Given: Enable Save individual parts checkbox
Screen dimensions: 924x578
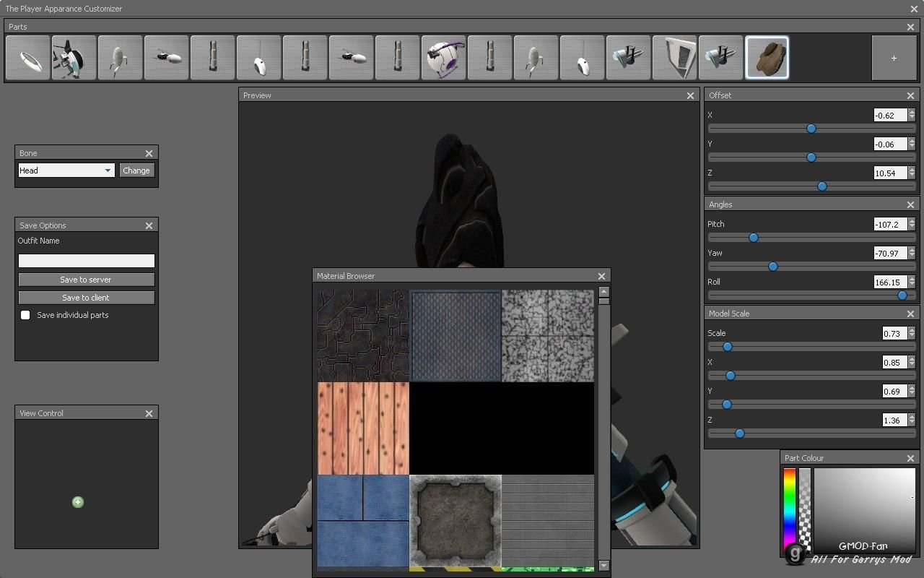Looking at the screenshot, I should pyautogui.click(x=25, y=315).
